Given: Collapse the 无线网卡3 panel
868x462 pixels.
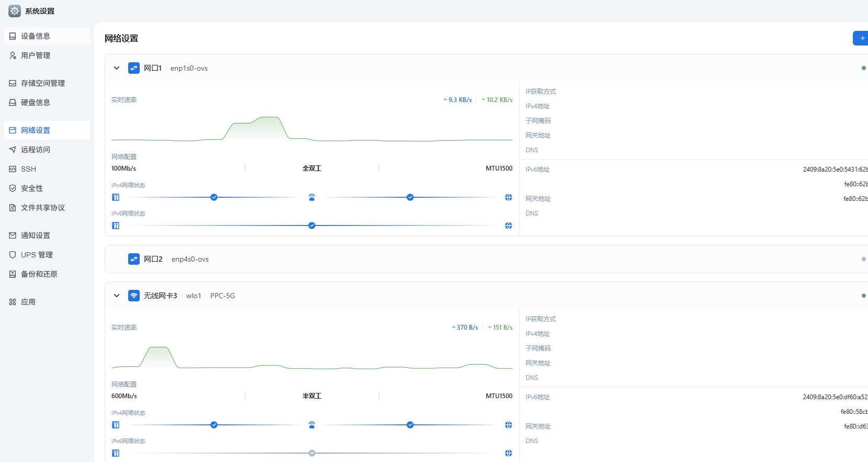Looking at the screenshot, I should pyautogui.click(x=117, y=296).
